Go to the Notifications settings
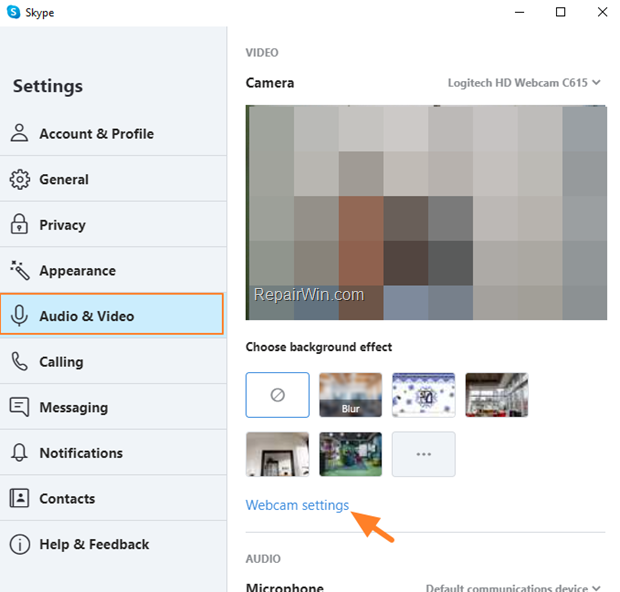This screenshot has width=620, height=592. (x=113, y=453)
